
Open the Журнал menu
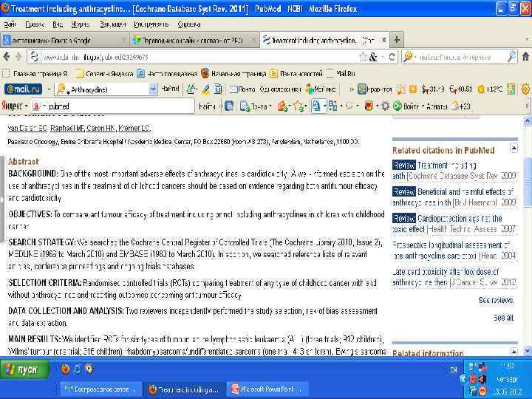coord(81,24)
